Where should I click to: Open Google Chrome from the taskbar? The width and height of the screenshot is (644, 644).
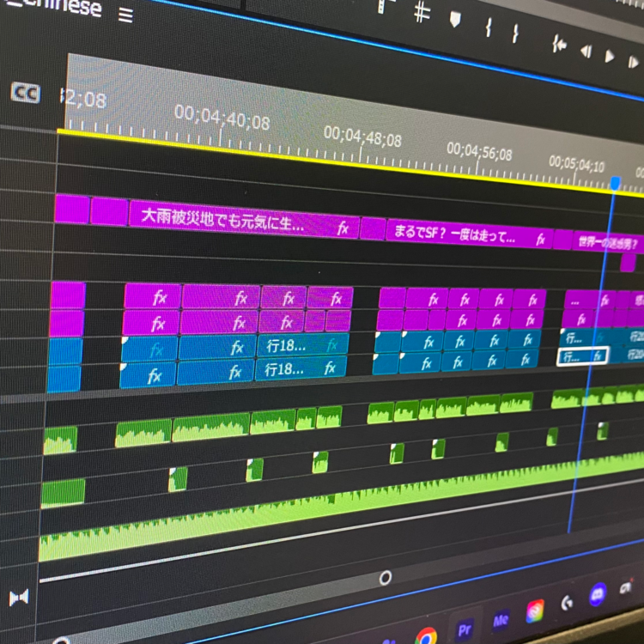pos(426,636)
